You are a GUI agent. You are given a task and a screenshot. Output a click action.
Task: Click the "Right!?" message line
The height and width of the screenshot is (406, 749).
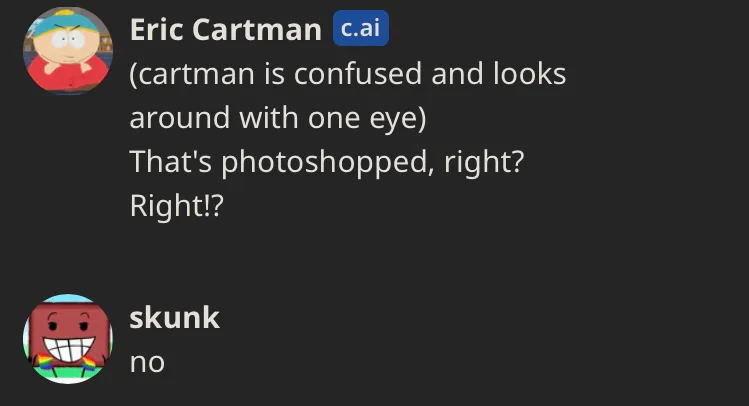click(176, 206)
